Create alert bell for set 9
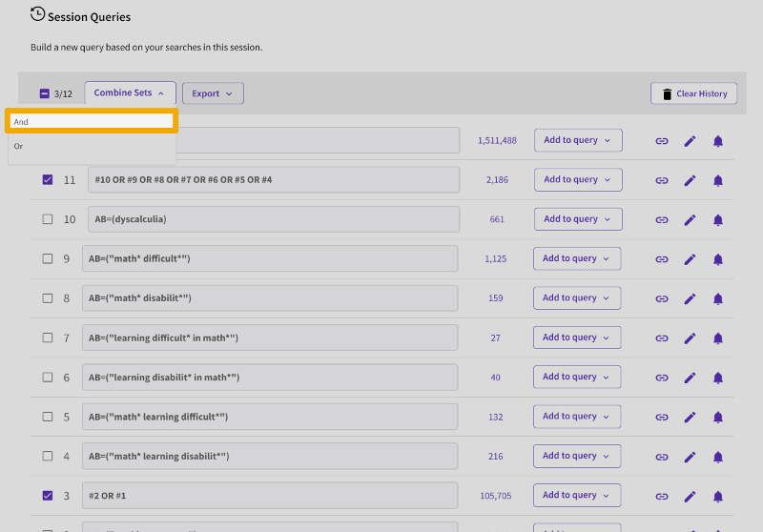Image resolution: width=763 pixels, height=532 pixels. point(718,259)
